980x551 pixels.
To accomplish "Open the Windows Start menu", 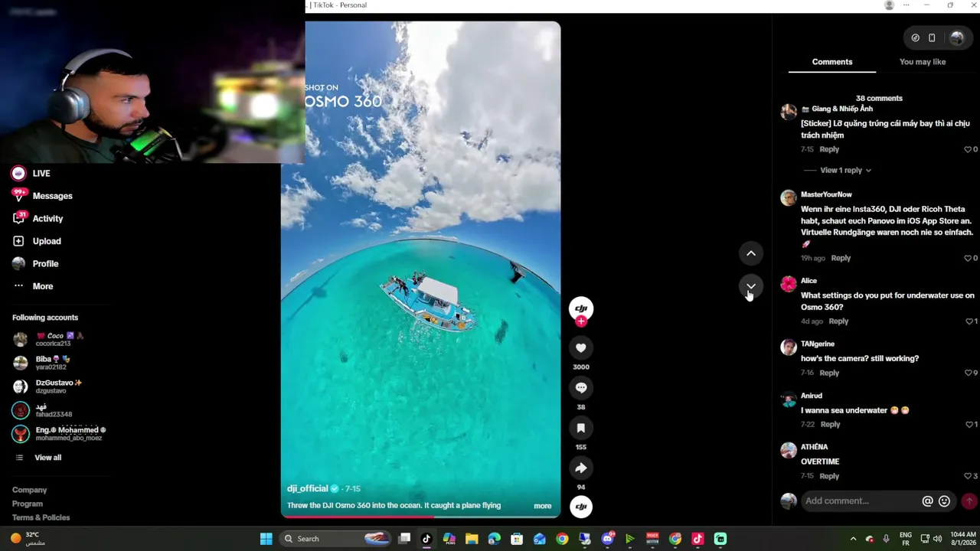I will pos(266,539).
